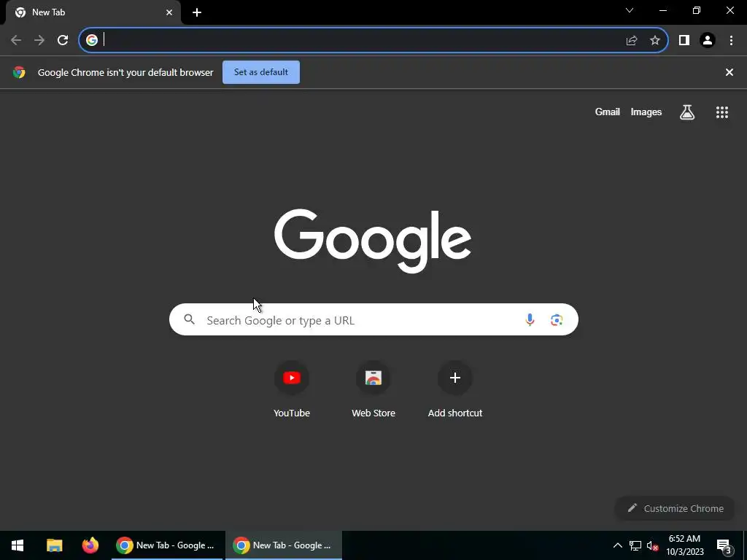Select the New Tab browser tab

pos(93,12)
